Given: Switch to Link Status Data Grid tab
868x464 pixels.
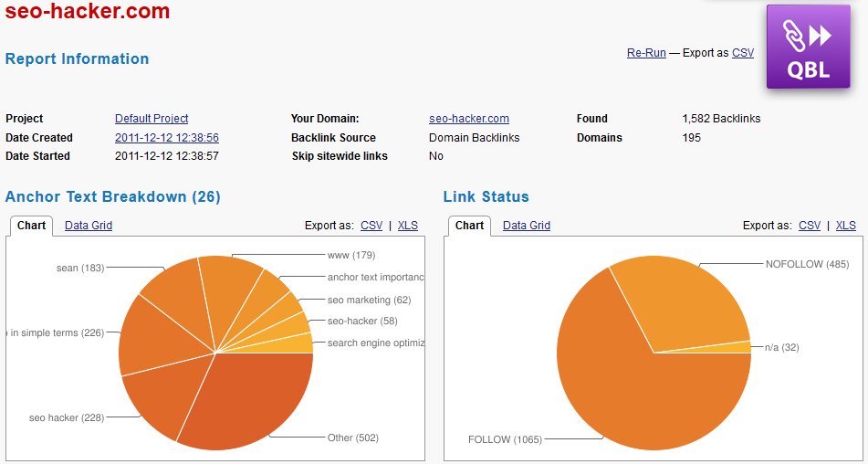Looking at the screenshot, I should [x=527, y=226].
